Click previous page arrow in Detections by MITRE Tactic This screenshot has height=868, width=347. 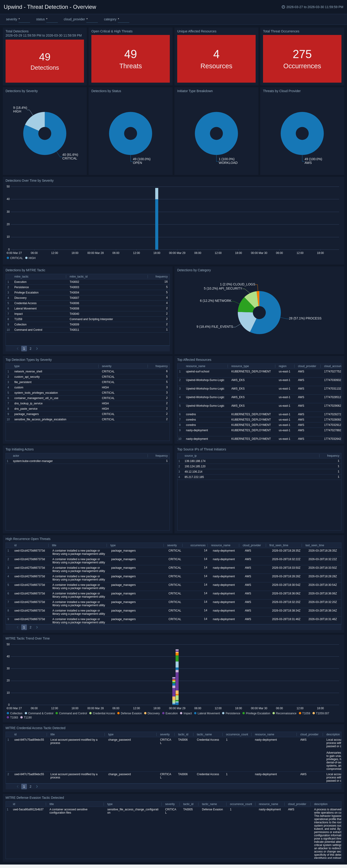(x=18, y=349)
